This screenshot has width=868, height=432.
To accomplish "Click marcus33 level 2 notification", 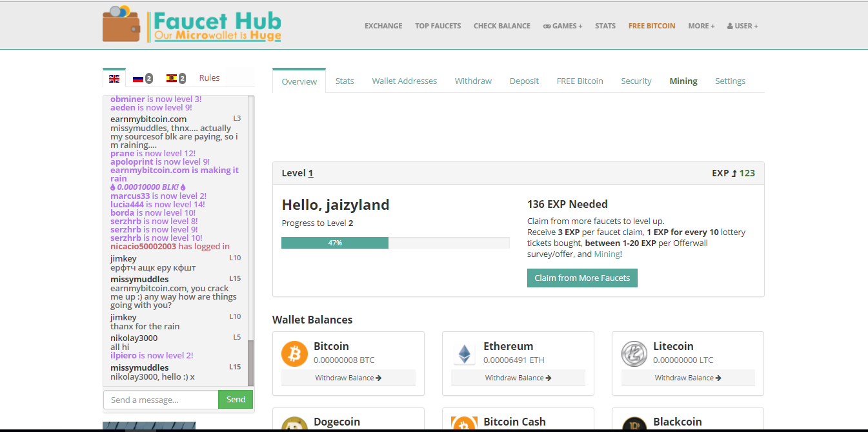I will (x=158, y=196).
